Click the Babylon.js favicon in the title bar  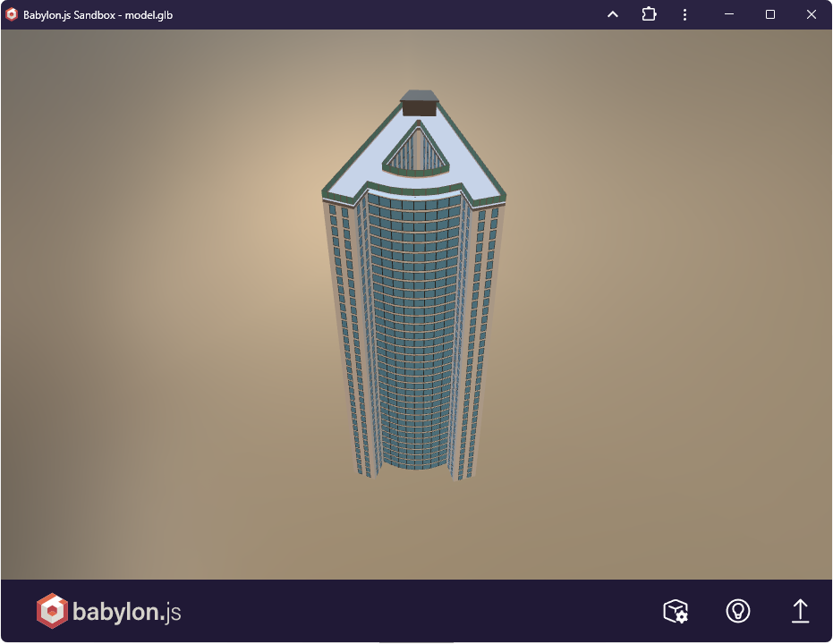[13, 14]
